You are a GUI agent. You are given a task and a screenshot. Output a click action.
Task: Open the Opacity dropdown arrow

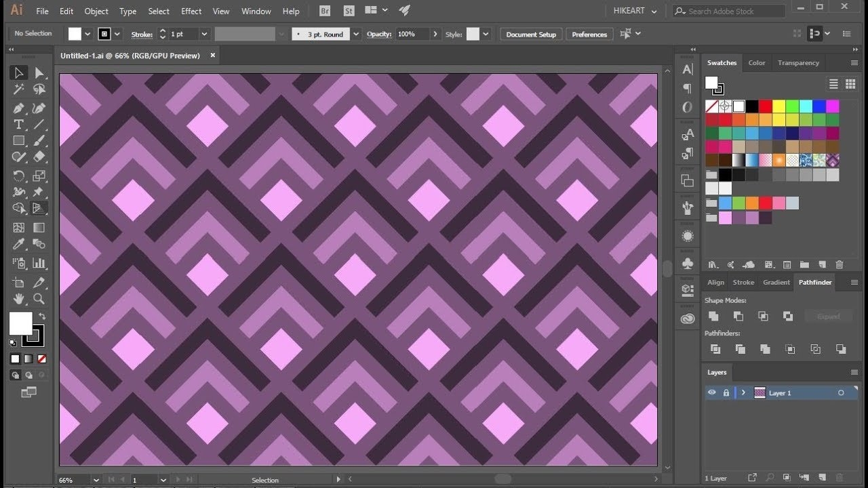point(435,34)
